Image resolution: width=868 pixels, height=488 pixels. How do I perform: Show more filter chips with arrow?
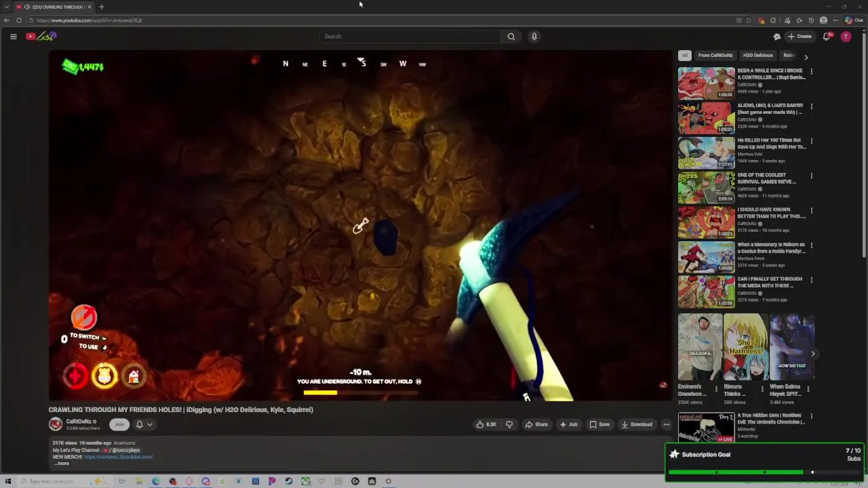click(806, 57)
